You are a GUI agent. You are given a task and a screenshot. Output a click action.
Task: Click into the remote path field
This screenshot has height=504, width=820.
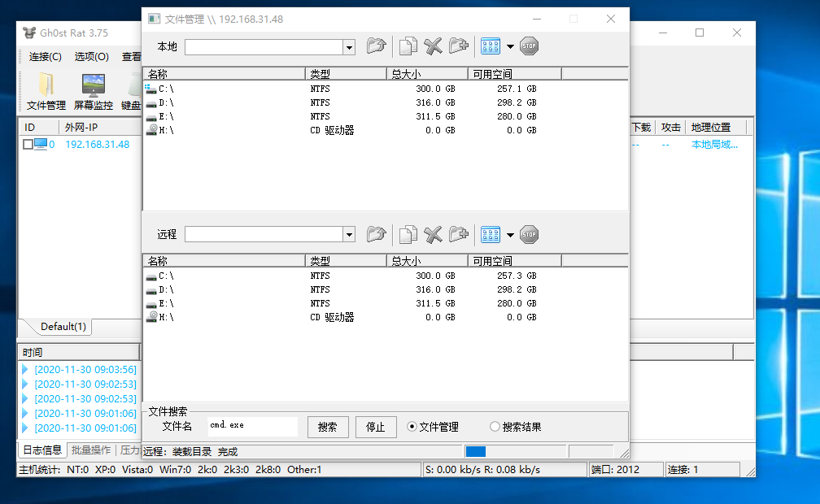(264, 234)
